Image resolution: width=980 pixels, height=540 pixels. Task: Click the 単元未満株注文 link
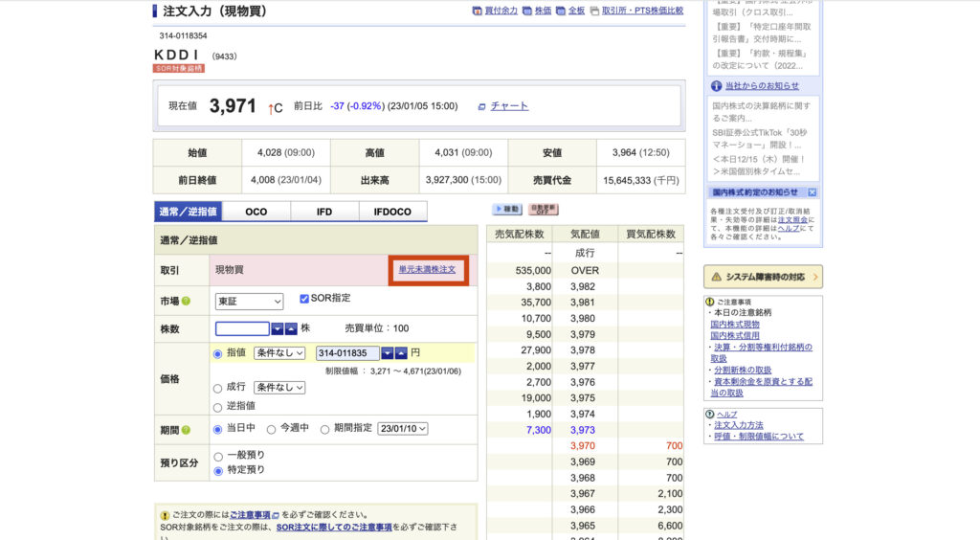428,269
